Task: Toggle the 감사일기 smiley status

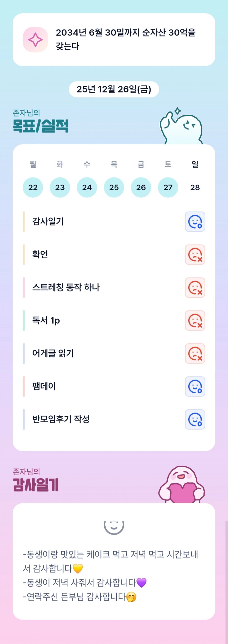Action: 195,222
